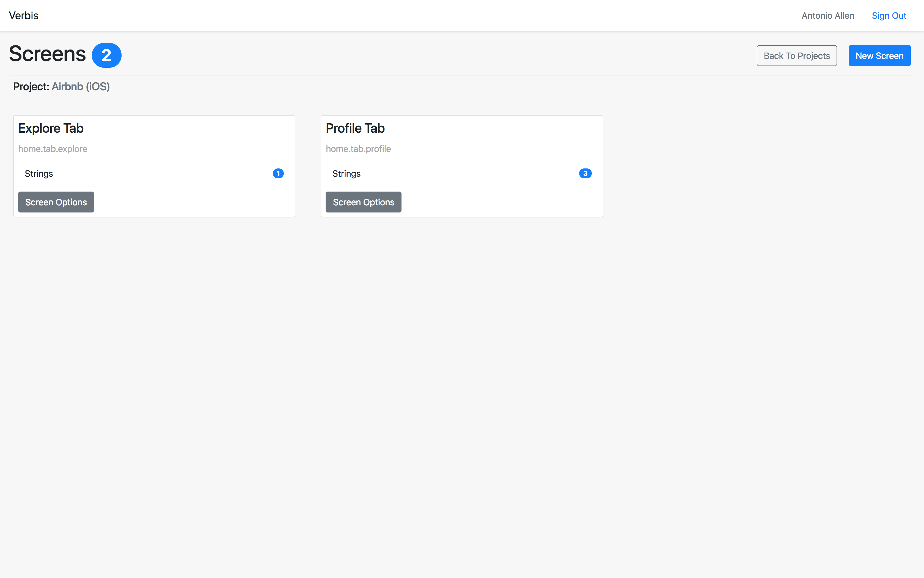
Task: Open Screen Options for Explore Tab
Action: click(x=56, y=202)
